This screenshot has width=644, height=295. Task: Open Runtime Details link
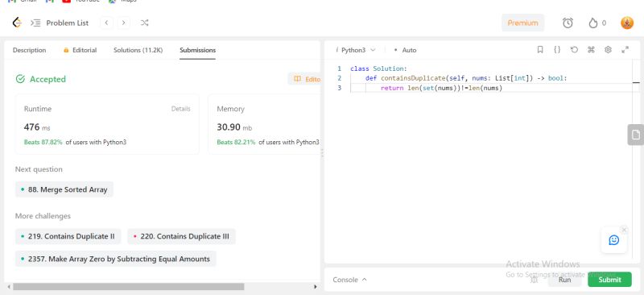point(180,109)
